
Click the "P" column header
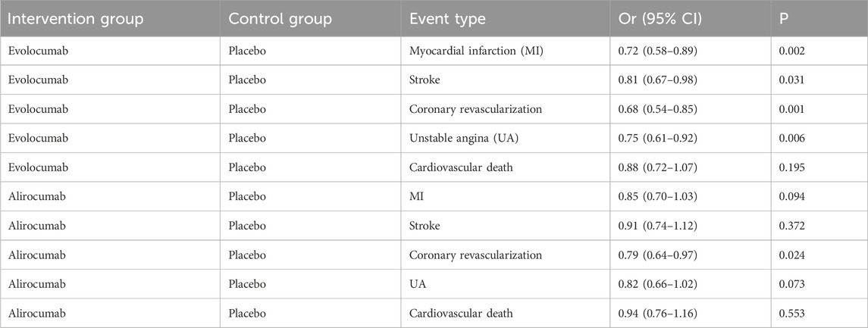(784, 20)
